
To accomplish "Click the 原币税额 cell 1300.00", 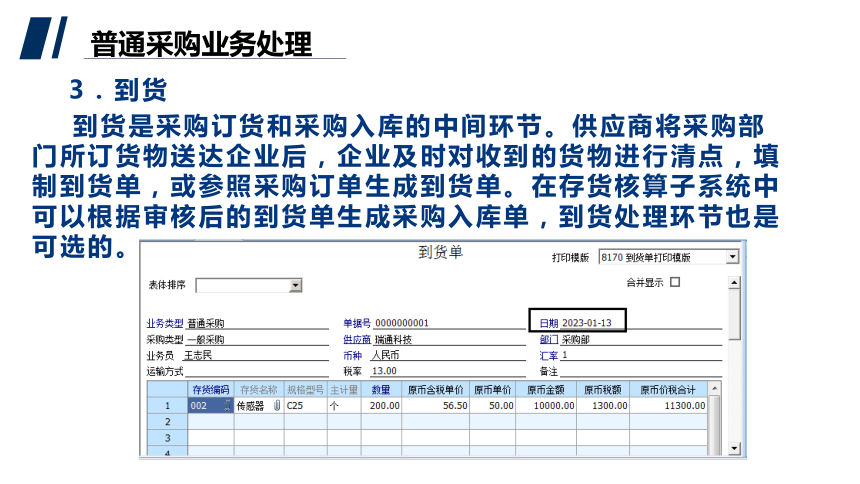I will point(602,406).
